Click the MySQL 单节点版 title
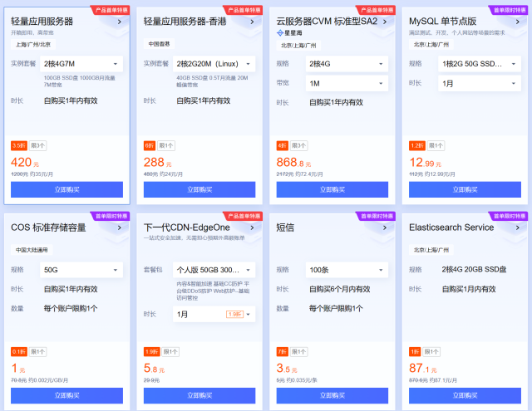Screen dimensions: 532x411 (443, 22)
